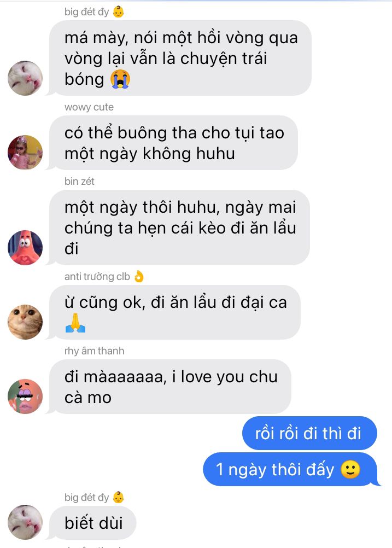Click the sender name "wowy cute"
Image resolution: width=392 pixels, height=548 pixels.
[89, 107]
